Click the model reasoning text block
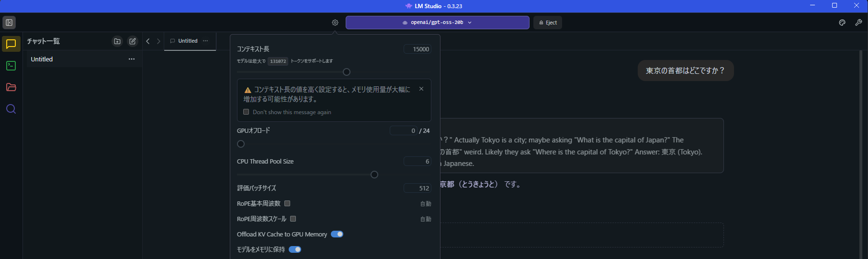This screenshot has width=868, height=259. click(581, 146)
